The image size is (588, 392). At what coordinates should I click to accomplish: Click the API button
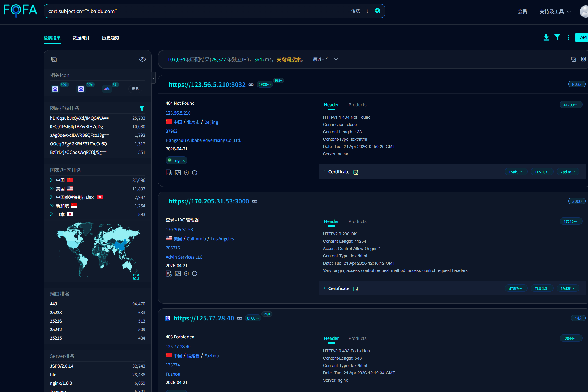582,37
